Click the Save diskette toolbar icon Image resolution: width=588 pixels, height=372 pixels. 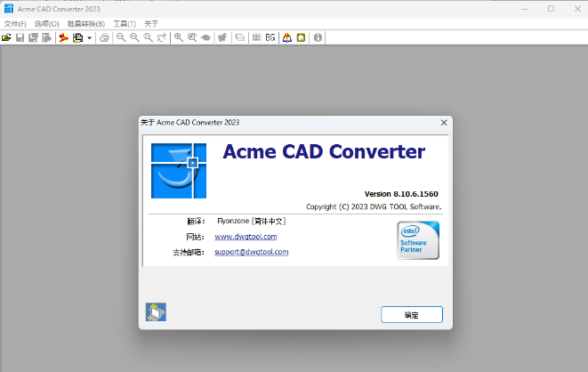[x=20, y=38]
